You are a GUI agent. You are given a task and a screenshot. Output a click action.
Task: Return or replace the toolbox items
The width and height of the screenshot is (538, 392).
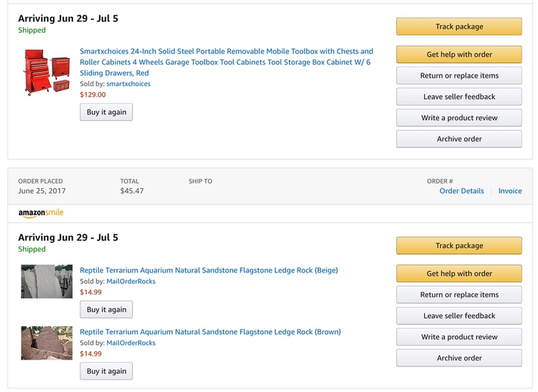coord(459,75)
